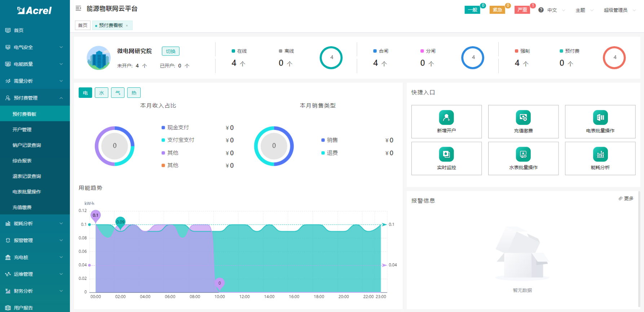The image size is (644, 312).
Task: Close the 预付费看板 tab
Action: pyautogui.click(x=127, y=26)
